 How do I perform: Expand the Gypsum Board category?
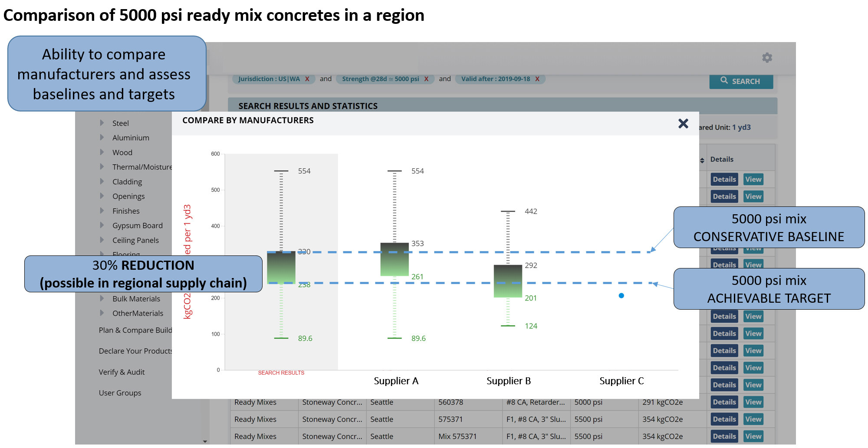[x=102, y=225]
